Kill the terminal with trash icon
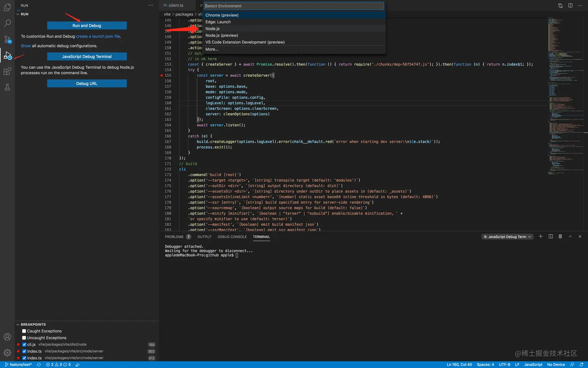This screenshot has width=588, height=368. [560, 236]
